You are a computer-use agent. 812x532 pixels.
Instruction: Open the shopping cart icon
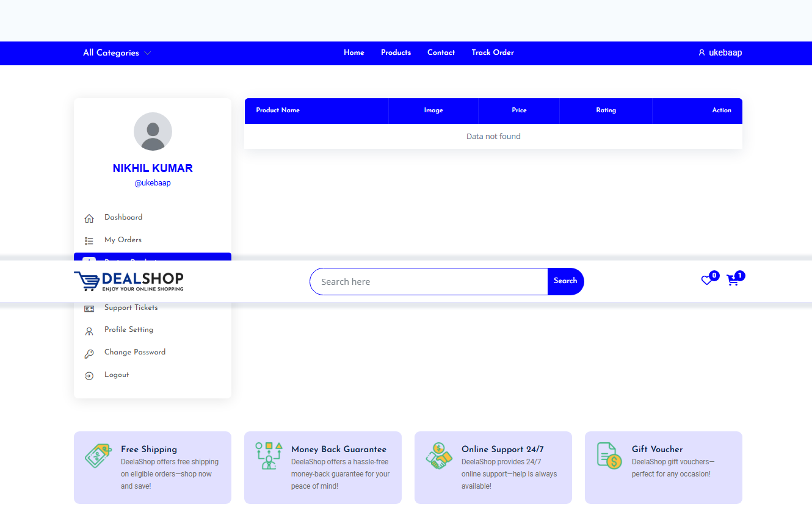[733, 281]
